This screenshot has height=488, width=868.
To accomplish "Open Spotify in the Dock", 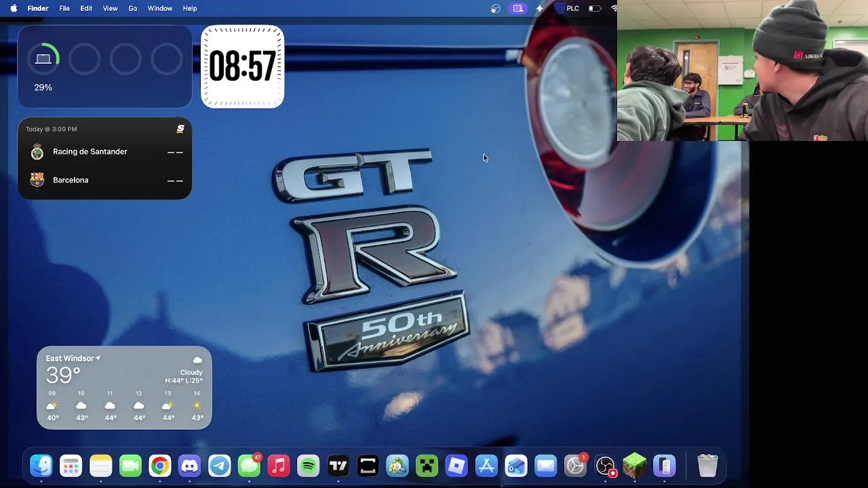I will 309,466.
